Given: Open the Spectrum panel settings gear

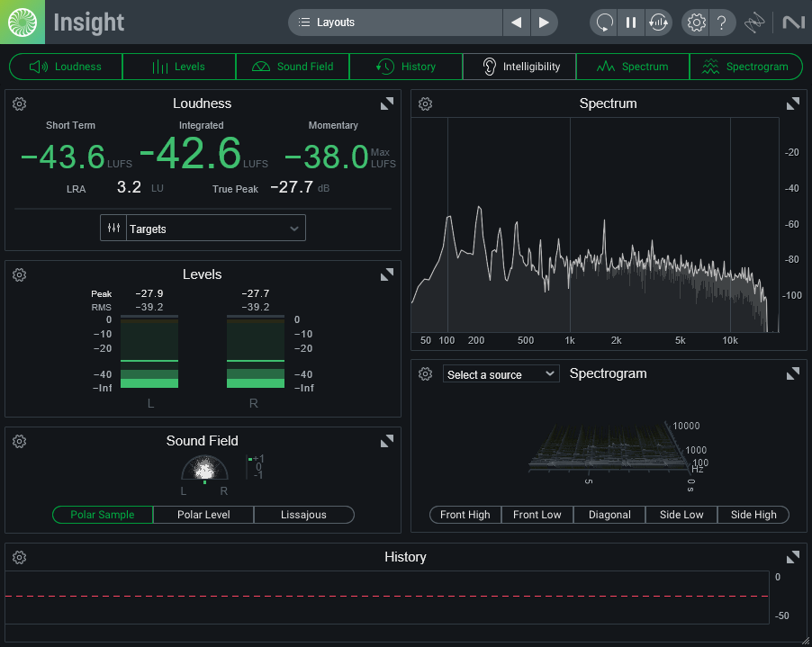Looking at the screenshot, I should pos(425,103).
